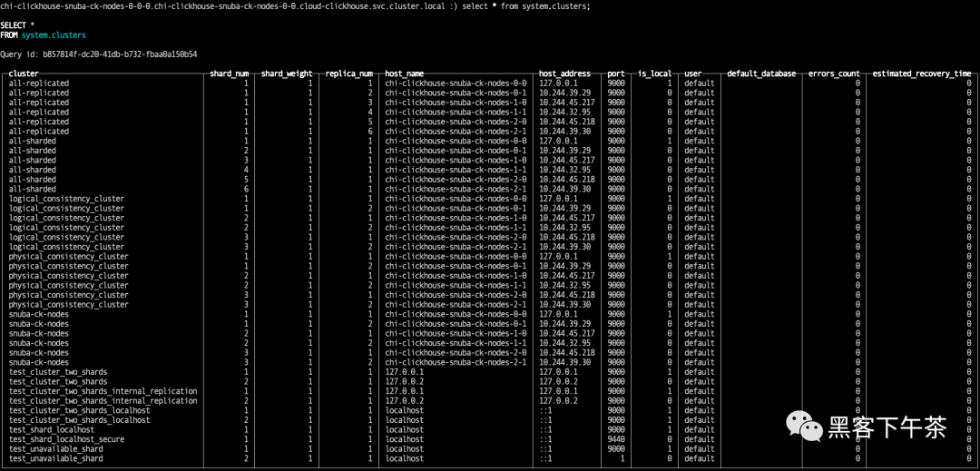Click the 'replica_num' column header
Image resolution: width=980 pixels, height=471 pixels.
click(x=349, y=74)
